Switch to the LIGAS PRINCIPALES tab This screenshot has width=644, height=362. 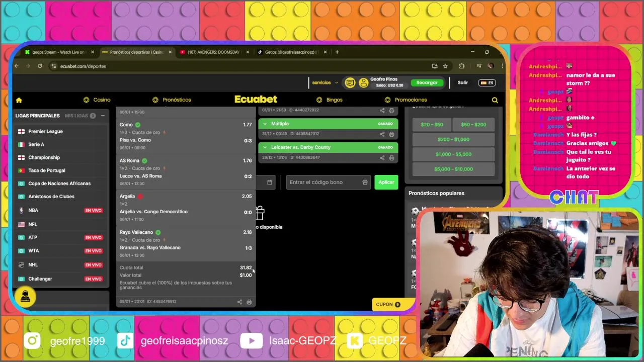(x=37, y=116)
